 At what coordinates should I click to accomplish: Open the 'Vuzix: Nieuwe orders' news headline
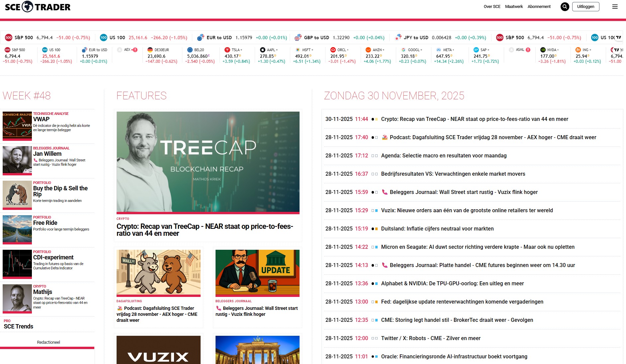tap(467, 210)
